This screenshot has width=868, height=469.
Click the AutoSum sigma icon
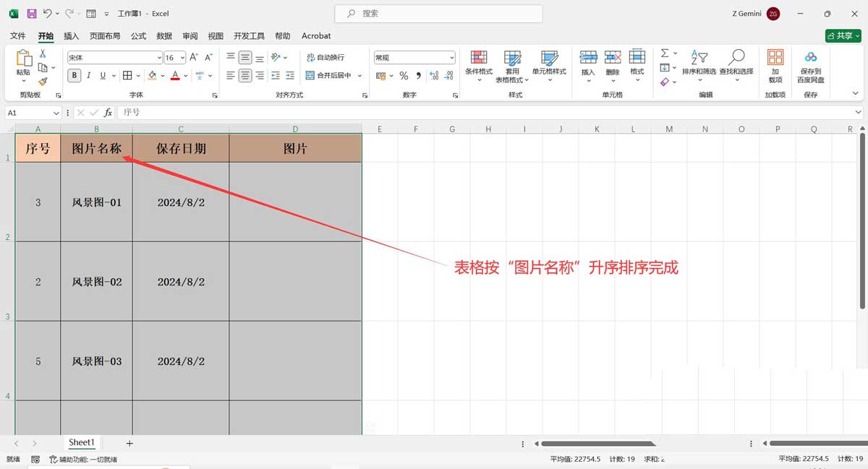(665, 53)
